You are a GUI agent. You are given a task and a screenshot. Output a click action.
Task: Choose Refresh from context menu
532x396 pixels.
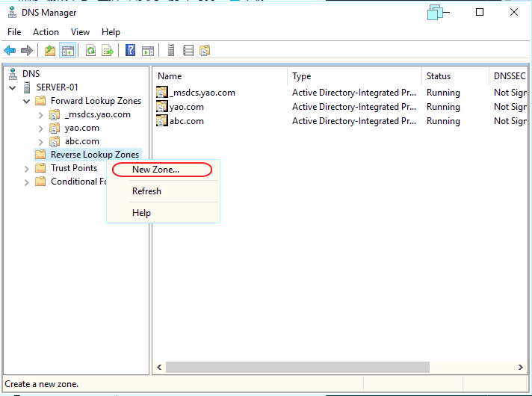point(163,191)
